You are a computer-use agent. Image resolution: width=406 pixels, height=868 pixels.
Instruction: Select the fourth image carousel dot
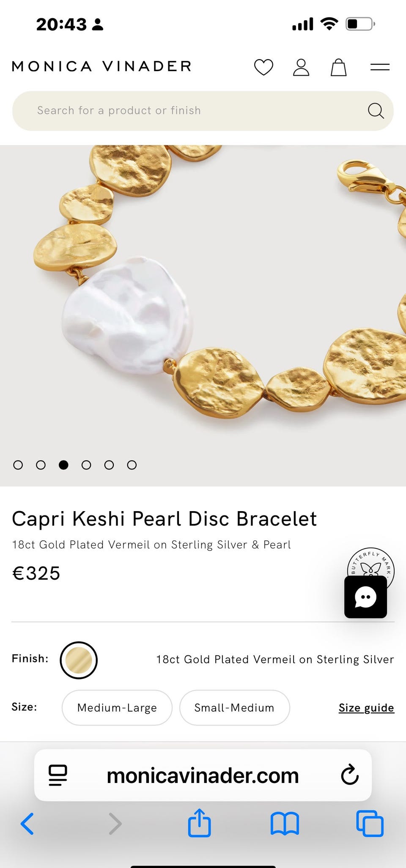86,465
